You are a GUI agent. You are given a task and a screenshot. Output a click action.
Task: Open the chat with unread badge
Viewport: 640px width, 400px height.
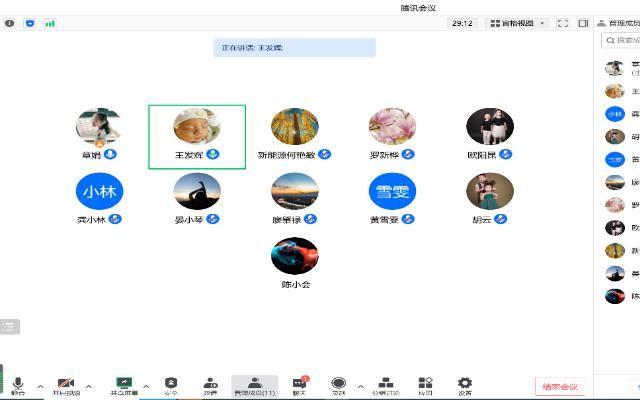coord(299,385)
